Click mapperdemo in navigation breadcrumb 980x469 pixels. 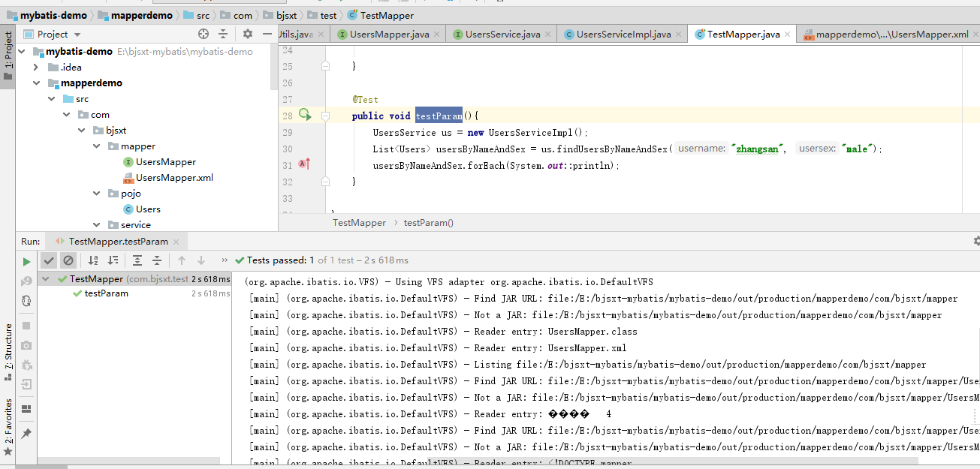(x=135, y=15)
